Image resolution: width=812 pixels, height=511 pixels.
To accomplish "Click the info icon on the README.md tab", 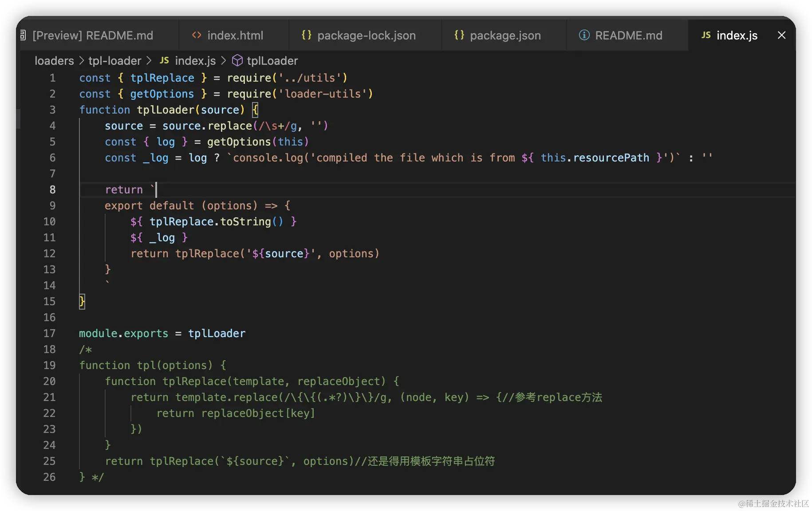I will click(x=584, y=35).
